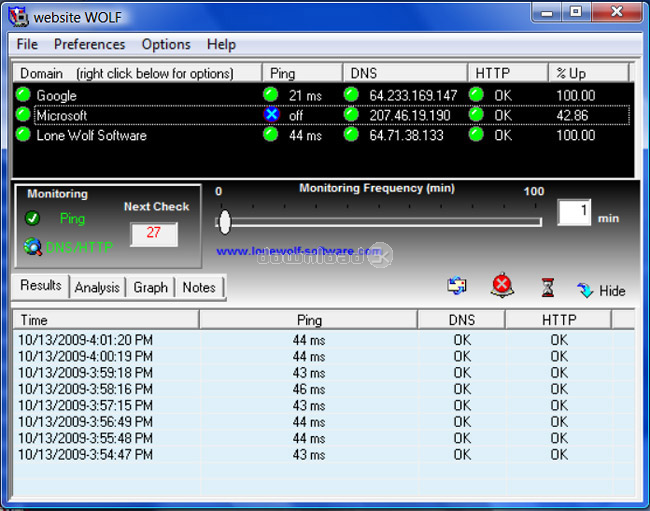Image resolution: width=650 pixels, height=511 pixels.
Task: Select the Google domain row name
Action: [56, 96]
